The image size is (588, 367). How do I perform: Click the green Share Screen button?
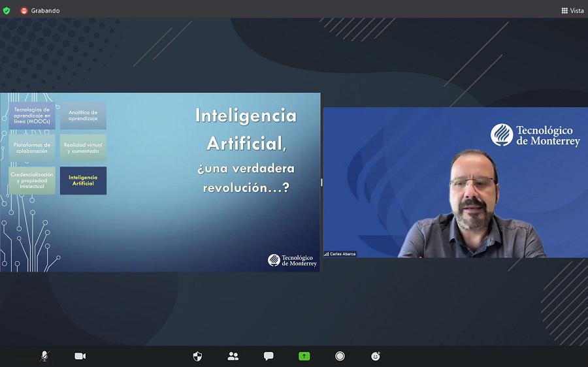304,356
